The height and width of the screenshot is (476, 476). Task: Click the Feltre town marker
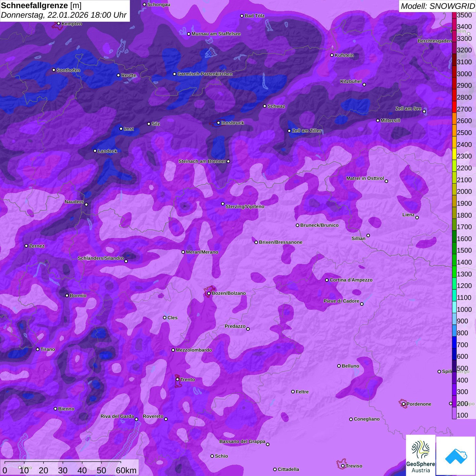pyautogui.click(x=293, y=392)
